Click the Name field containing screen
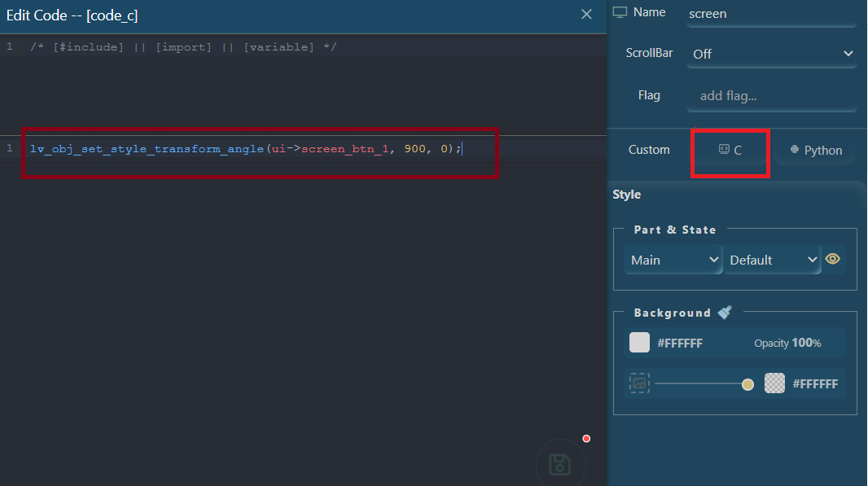The width and height of the screenshot is (868, 486). [770, 14]
